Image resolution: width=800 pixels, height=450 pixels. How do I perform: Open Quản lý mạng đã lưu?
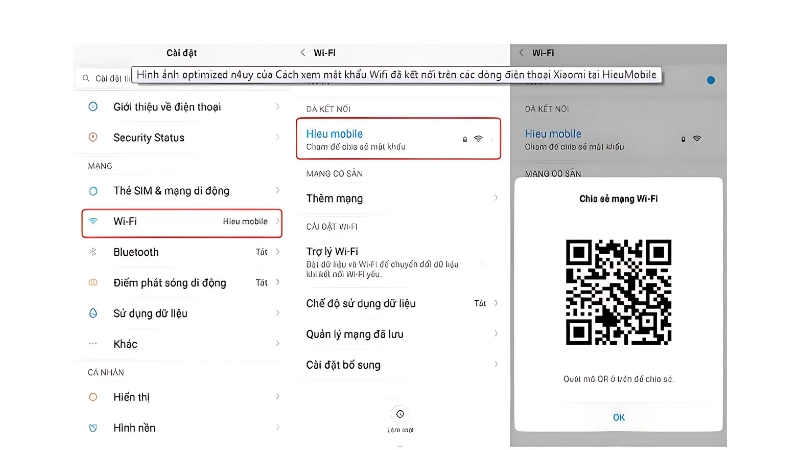[398, 334]
